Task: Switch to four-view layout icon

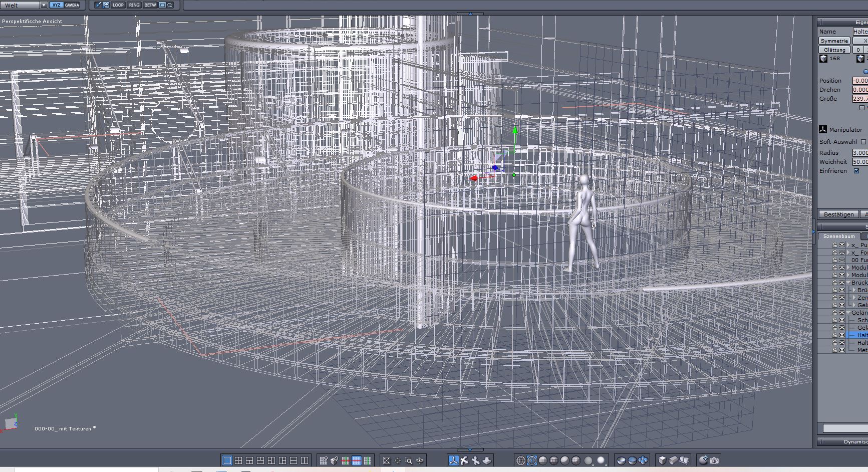Action: [238, 460]
